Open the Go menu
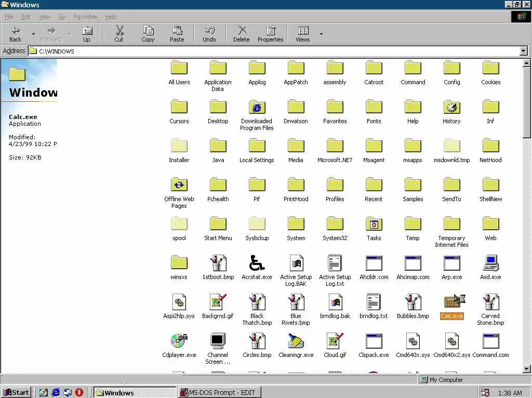 pos(62,17)
